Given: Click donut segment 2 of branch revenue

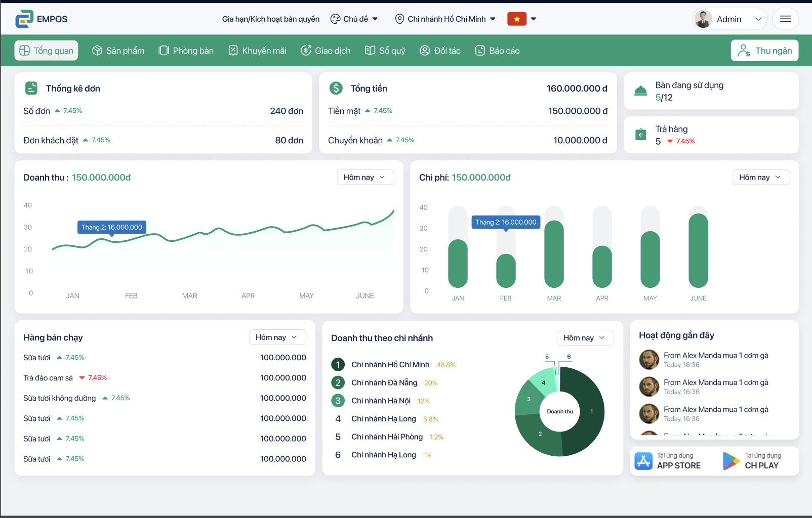Looking at the screenshot, I should pos(539,434).
